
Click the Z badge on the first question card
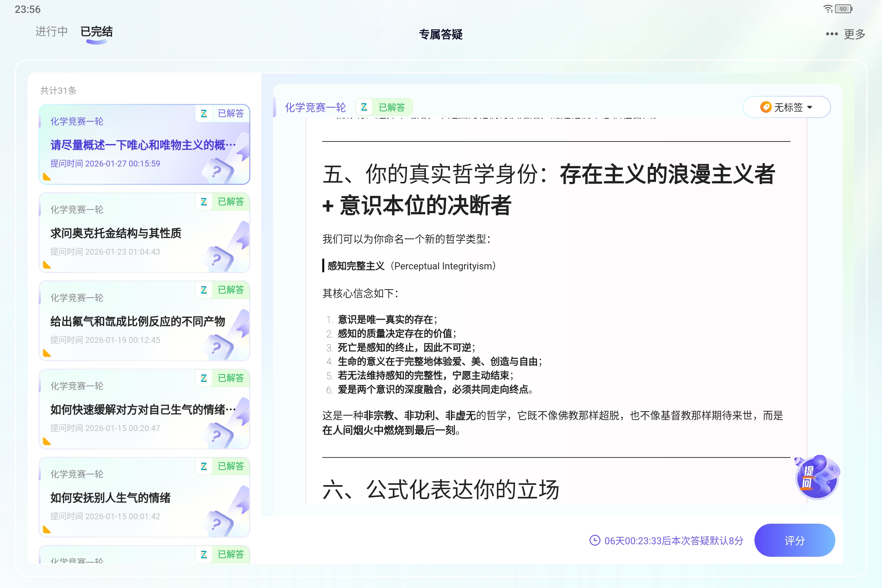[x=204, y=114]
